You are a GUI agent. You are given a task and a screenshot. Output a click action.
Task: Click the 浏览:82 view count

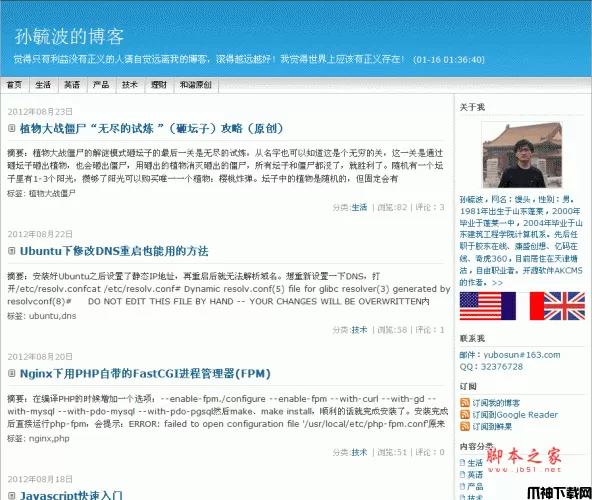coord(392,207)
